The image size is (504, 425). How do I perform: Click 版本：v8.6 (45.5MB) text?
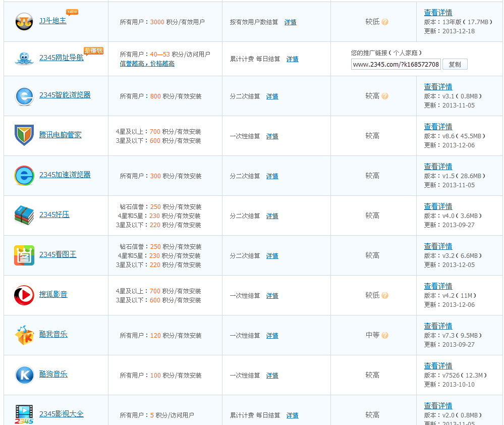coord(455,136)
